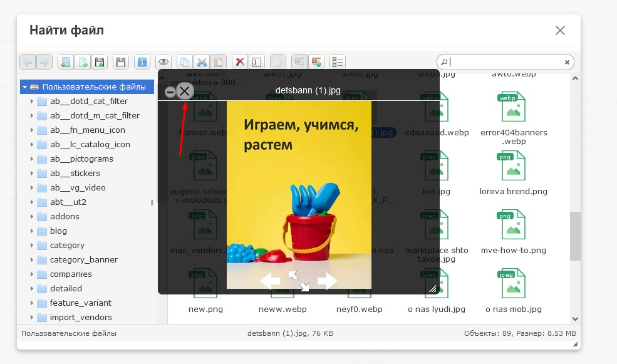Screen dimensions: 617x364
Task: Copy the selected file using toolbar icon
Action: 185,62
